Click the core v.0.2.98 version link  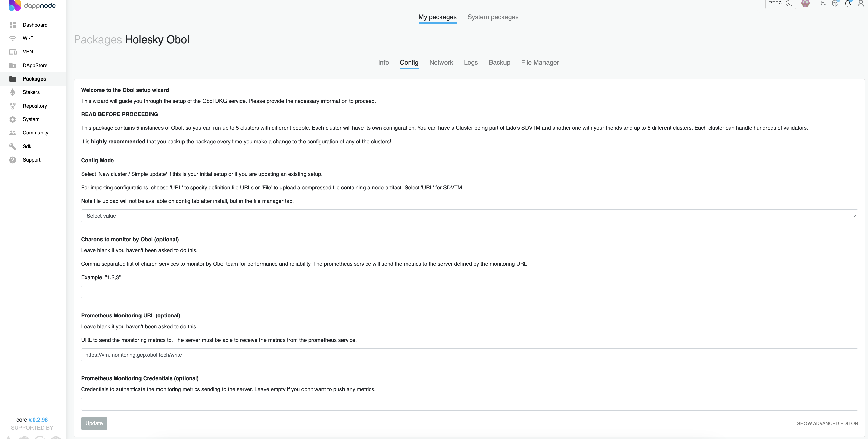38,420
